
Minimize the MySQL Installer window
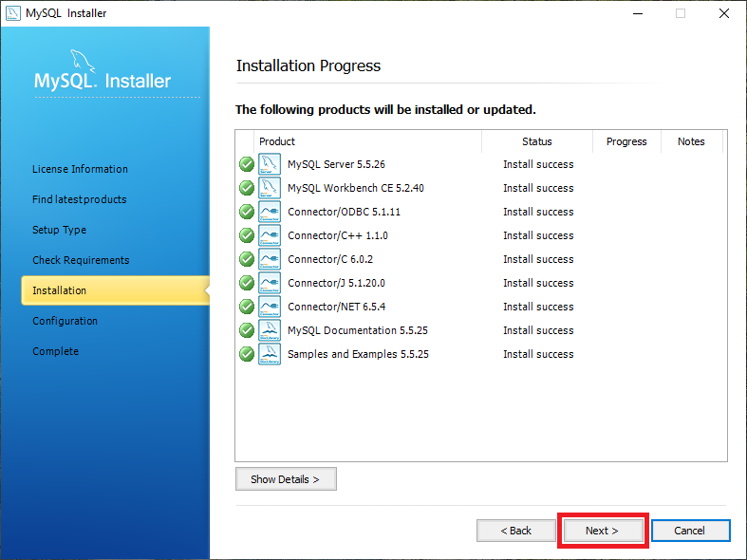pos(638,13)
